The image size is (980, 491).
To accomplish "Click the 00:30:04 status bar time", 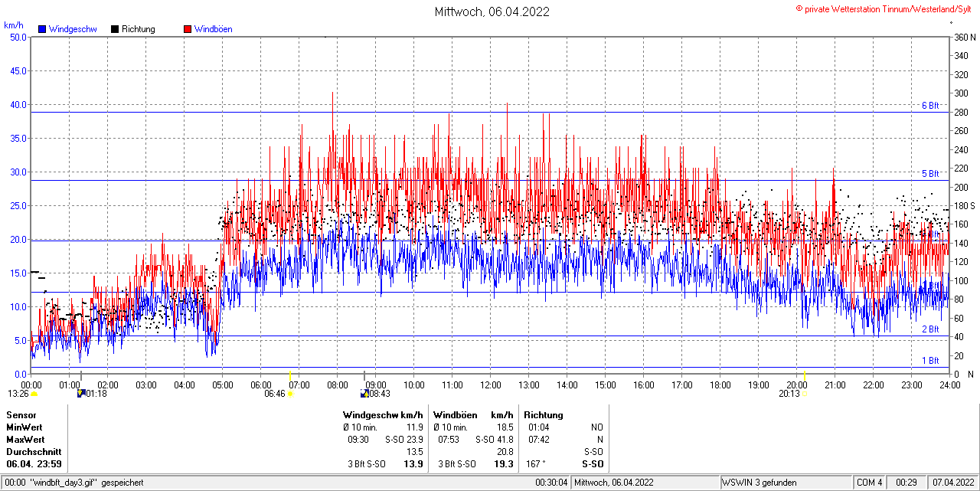I will click(551, 483).
